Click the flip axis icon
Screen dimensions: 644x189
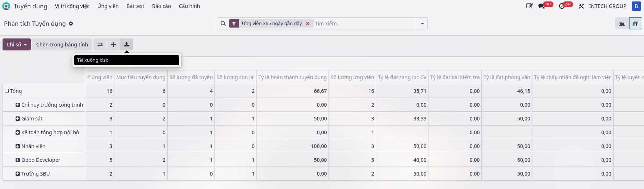pos(100,45)
